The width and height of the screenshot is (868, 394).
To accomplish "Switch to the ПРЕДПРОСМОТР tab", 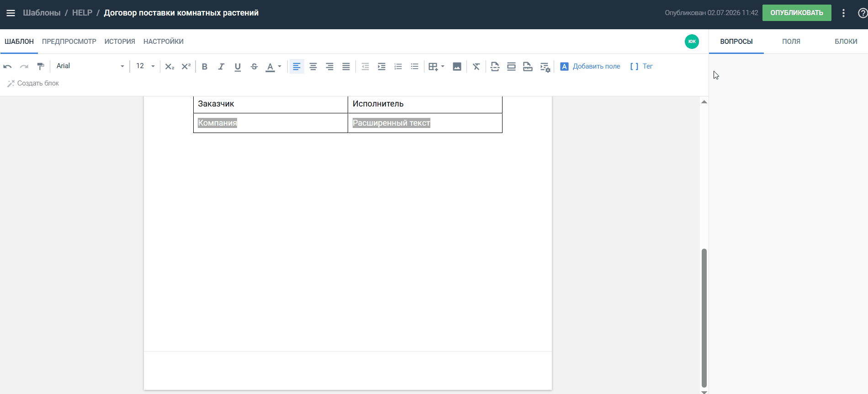I will [69, 42].
